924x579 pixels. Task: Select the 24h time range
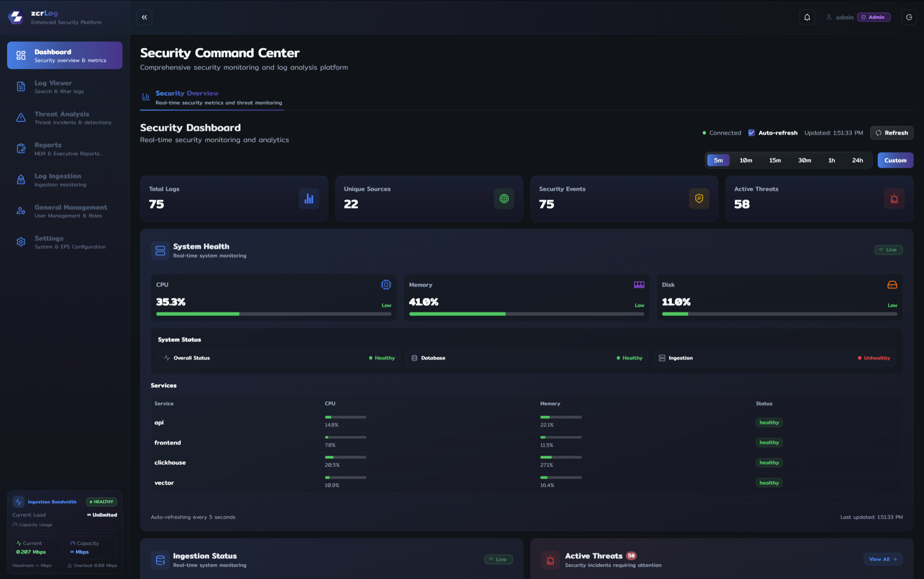pyautogui.click(x=858, y=160)
